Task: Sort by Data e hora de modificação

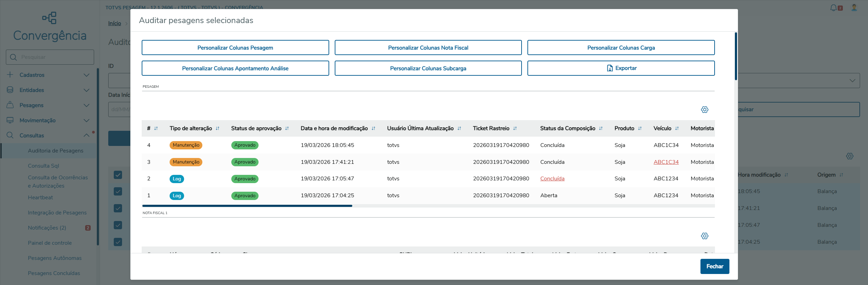Action: click(373, 128)
